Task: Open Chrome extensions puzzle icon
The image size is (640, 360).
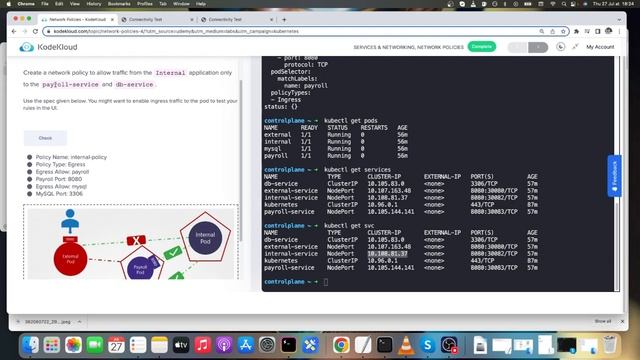Action: pyautogui.click(x=576, y=31)
